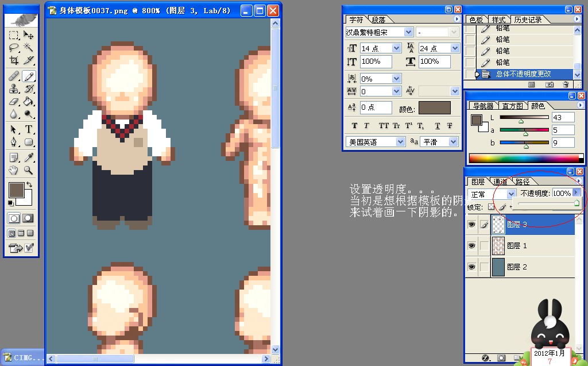Click the L value field showing 43

click(563, 117)
